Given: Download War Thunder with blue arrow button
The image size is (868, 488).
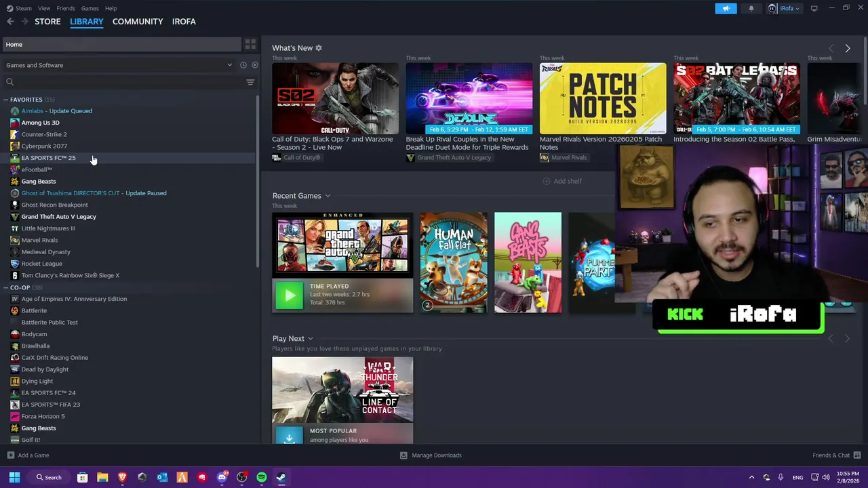Looking at the screenshot, I should 290,435.
